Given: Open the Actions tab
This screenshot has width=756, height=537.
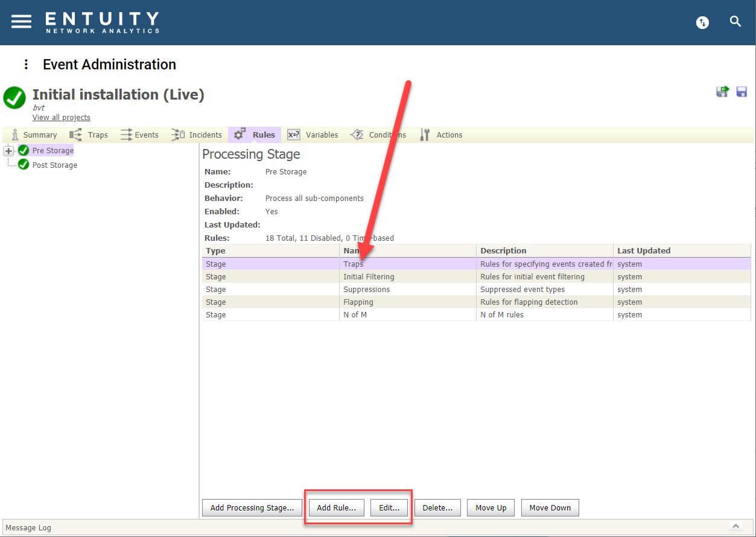Looking at the screenshot, I should 441,135.
